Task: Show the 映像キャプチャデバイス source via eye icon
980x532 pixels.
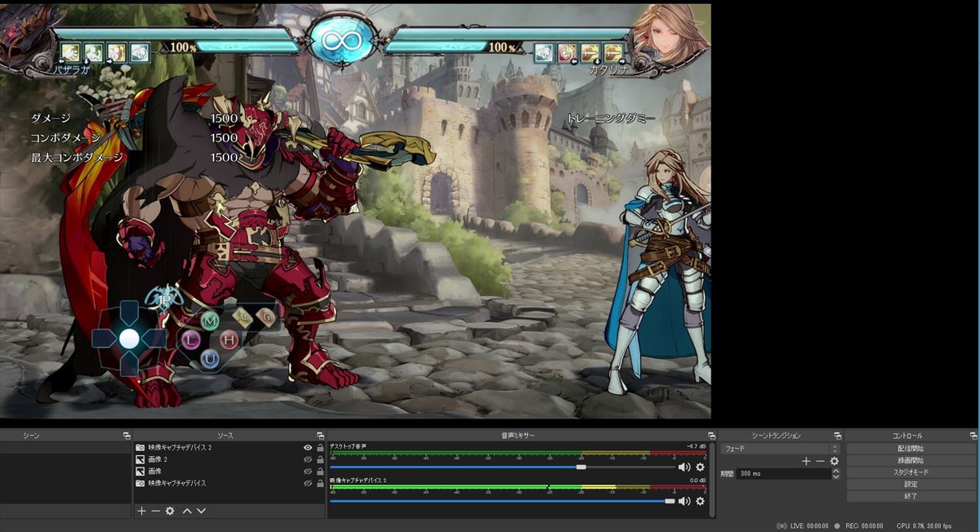Action: (308, 483)
